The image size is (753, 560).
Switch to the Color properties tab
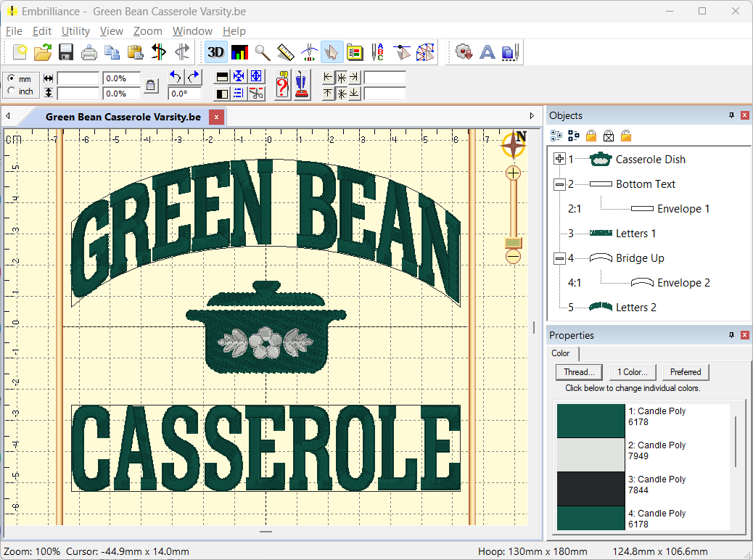(561, 353)
